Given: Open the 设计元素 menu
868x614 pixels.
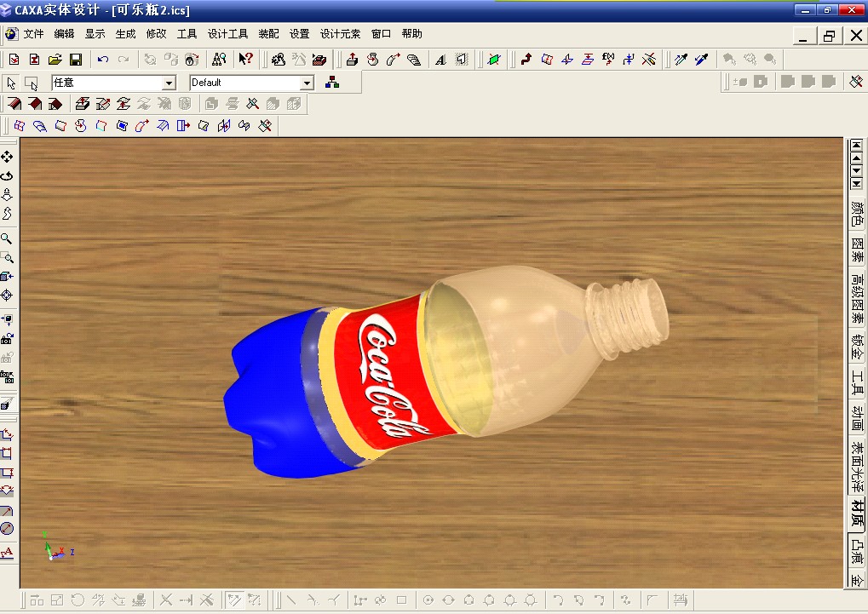Looking at the screenshot, I should pos(340,34).
